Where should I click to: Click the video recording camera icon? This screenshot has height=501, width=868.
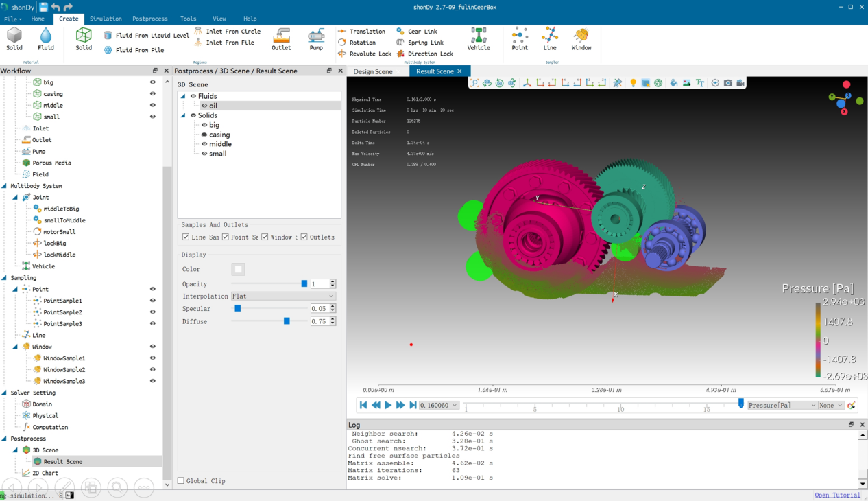tap(740, 83)
